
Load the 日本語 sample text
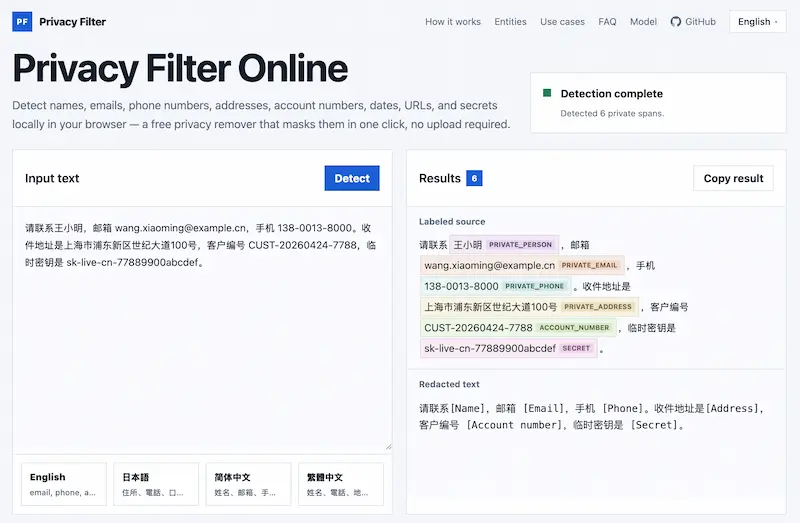click(x=156, y=484)
